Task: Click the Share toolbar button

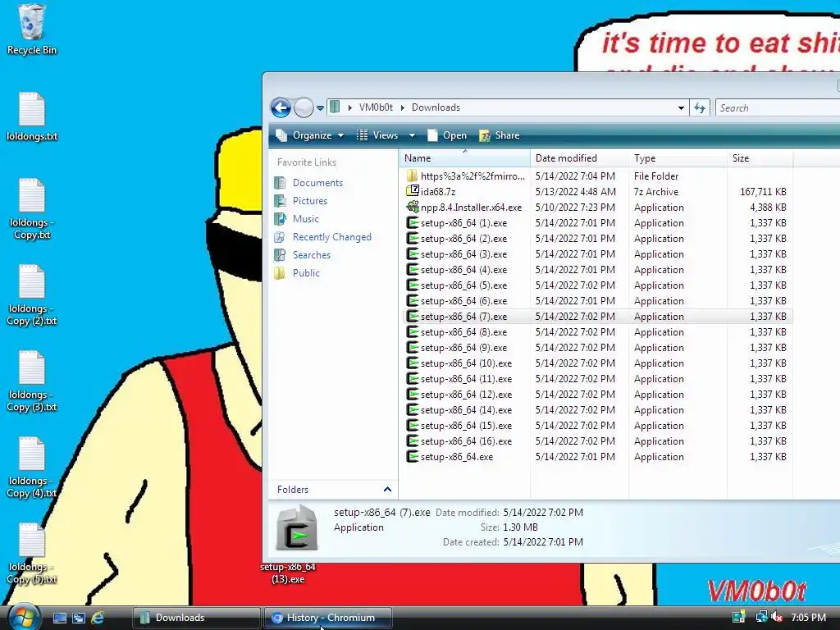Action: tap(500, 135)
